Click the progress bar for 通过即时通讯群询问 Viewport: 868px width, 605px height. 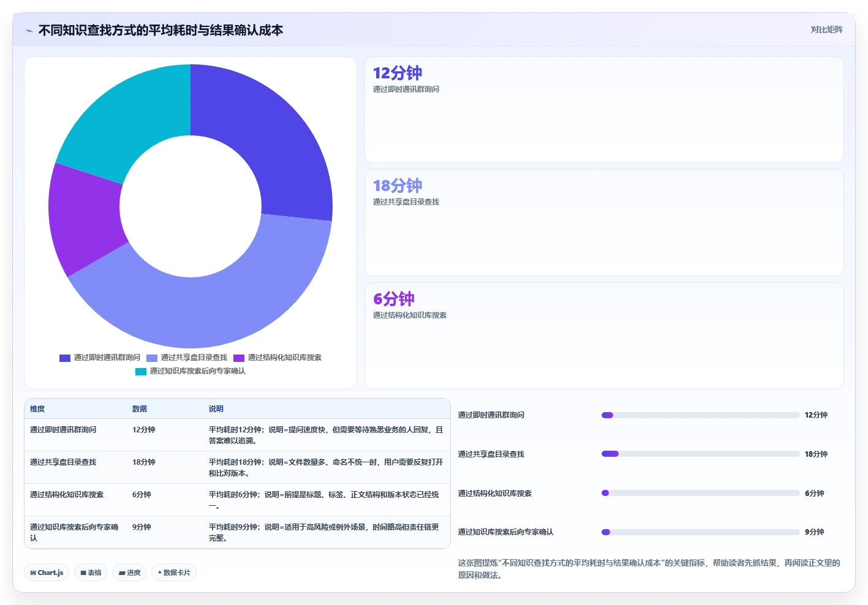click(700, 415)
